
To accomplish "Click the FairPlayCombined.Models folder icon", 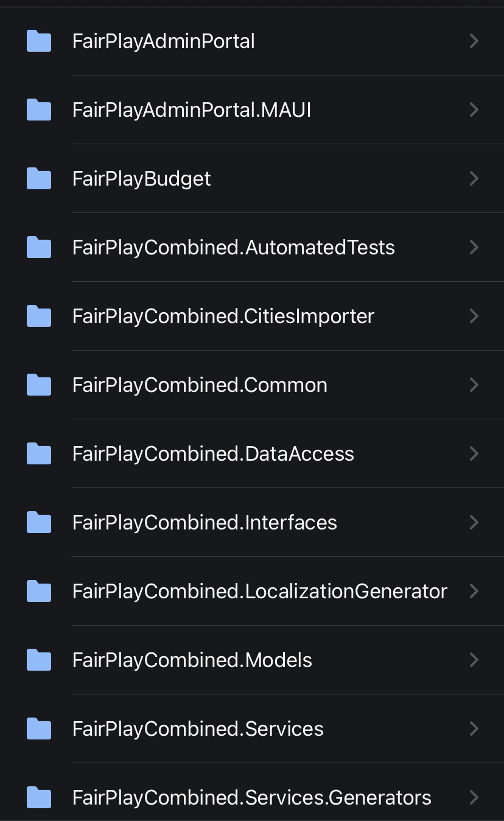I will click(x=39, y=660).
